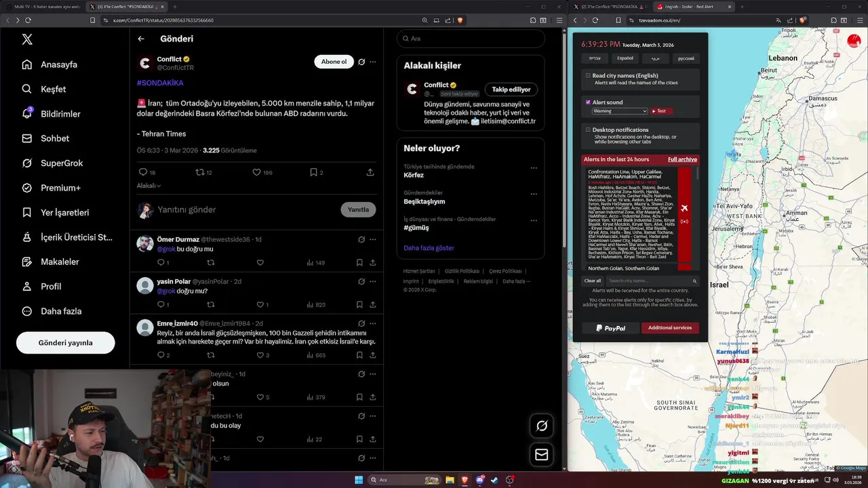Switch Red Alert language to Español
The image size is (868, 488).
(x=625, y=58)
